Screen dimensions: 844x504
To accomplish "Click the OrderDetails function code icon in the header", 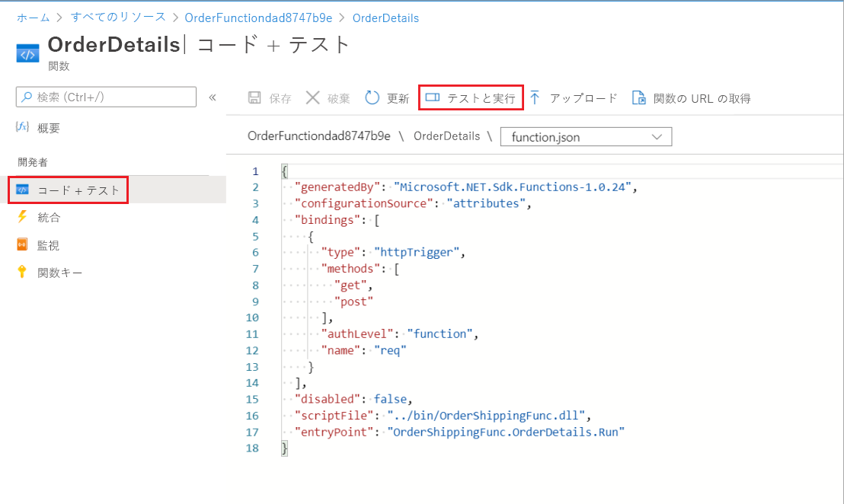I will pyautogui.click(x=27, y=54).
